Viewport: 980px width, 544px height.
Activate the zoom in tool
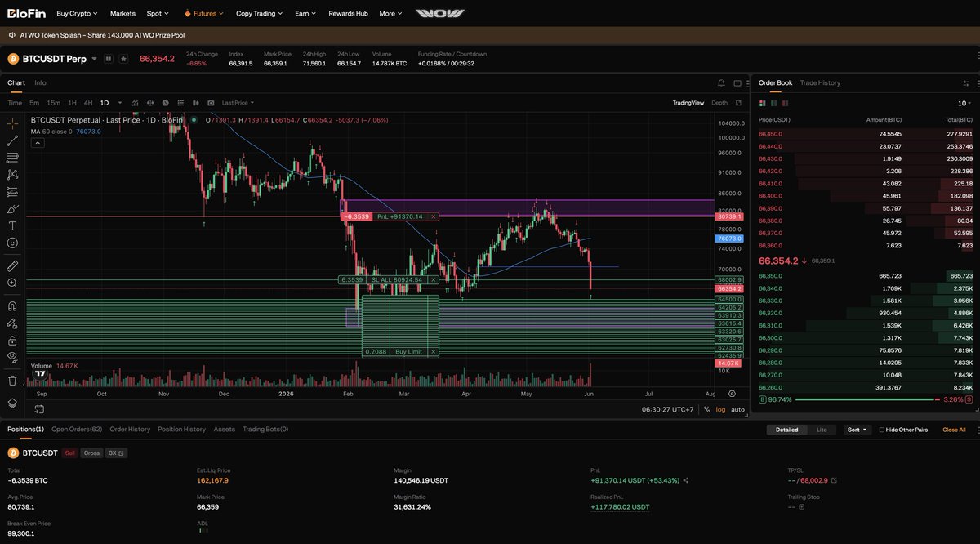point(12,283)
